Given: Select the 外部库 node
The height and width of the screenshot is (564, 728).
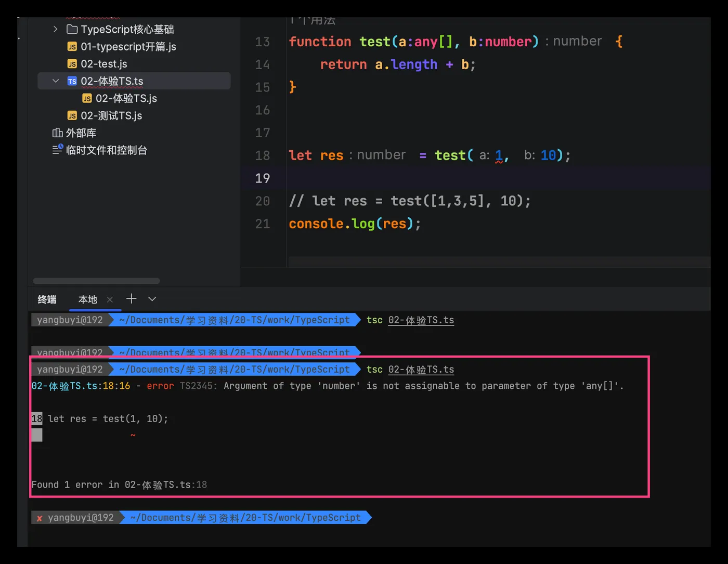Looking at the screenshot, I should (x=81, y=133).
